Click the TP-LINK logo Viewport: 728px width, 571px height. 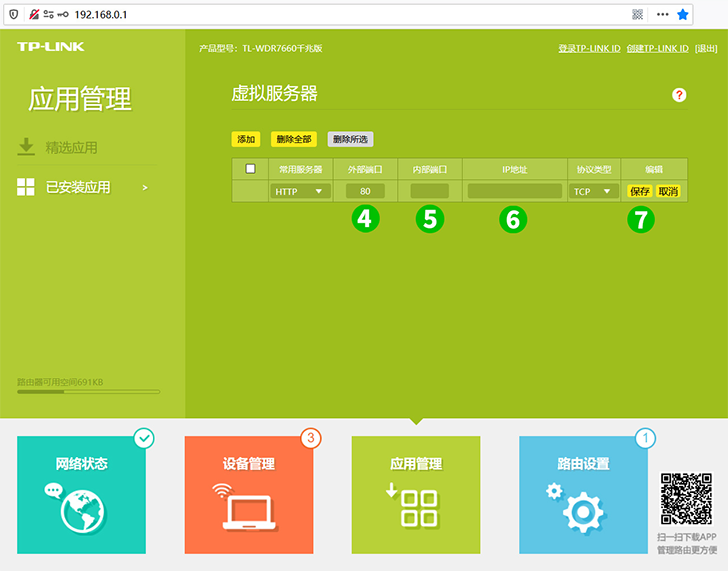(51, 46)
